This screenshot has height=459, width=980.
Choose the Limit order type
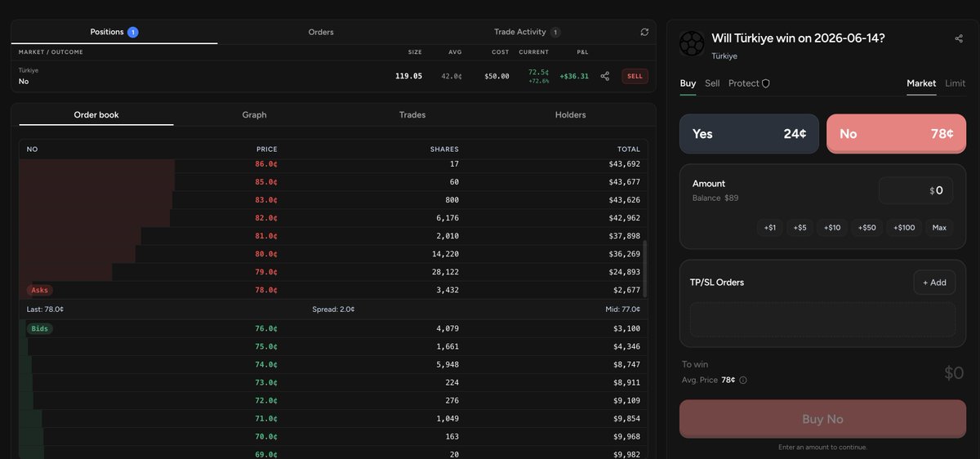(955, 83)
